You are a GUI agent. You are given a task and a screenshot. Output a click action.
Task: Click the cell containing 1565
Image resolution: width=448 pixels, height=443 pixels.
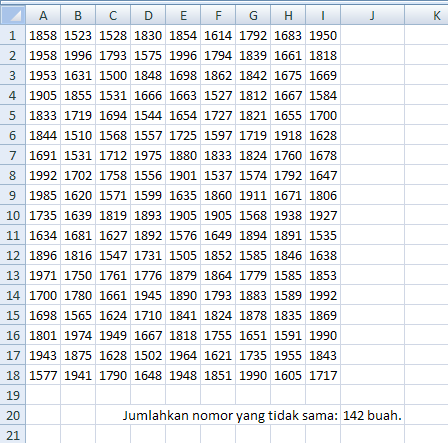click(78, 315)
